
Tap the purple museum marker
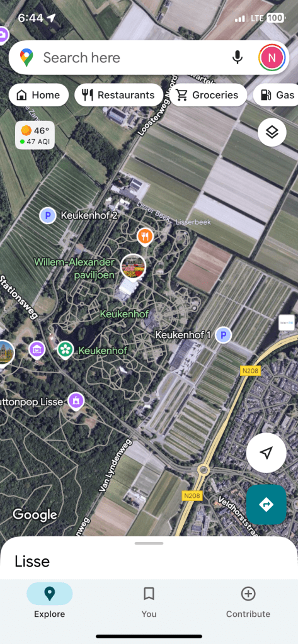tap(37, 351)
